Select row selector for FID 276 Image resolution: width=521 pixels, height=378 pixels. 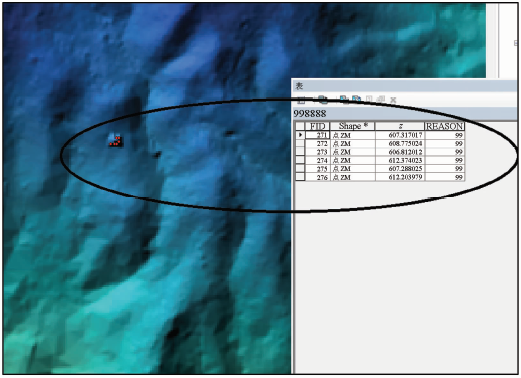coord(300,177)
